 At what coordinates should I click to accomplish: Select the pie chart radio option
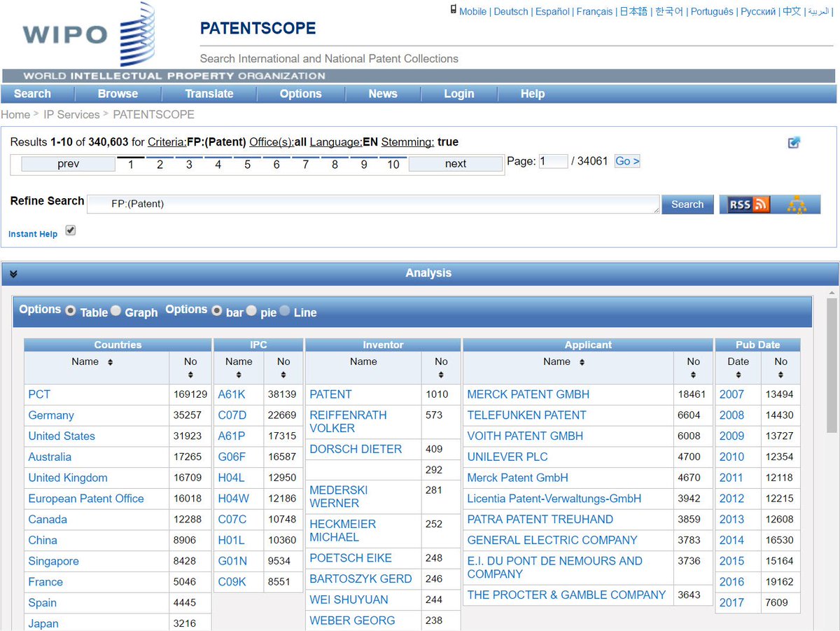(x=251, y=310)
